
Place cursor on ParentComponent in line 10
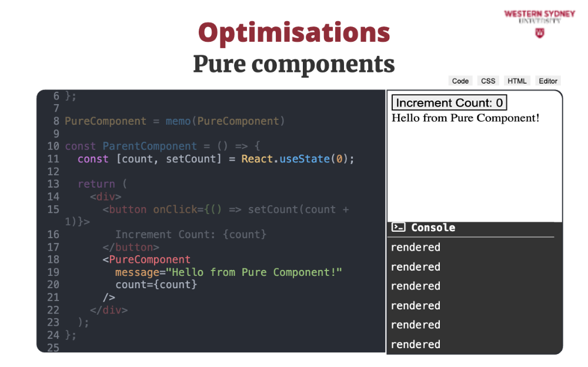[x=149, y=146]
